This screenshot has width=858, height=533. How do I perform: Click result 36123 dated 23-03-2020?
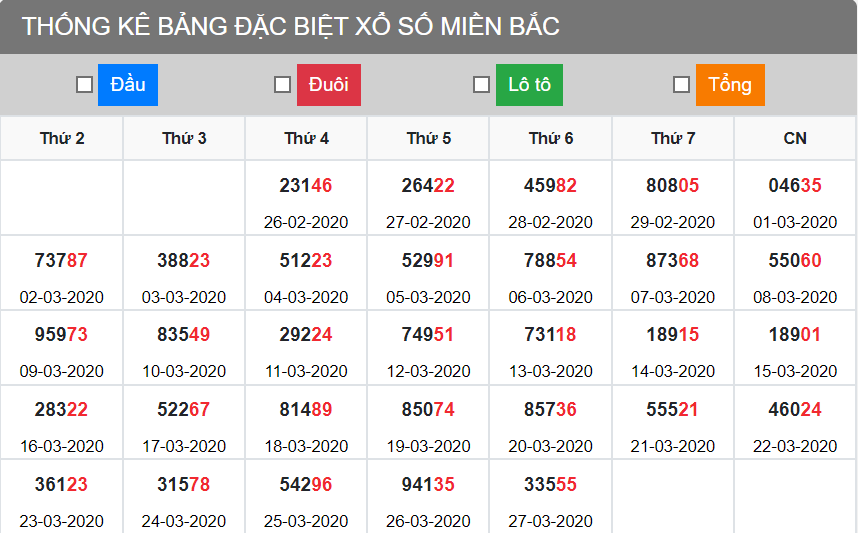[61, 484]
